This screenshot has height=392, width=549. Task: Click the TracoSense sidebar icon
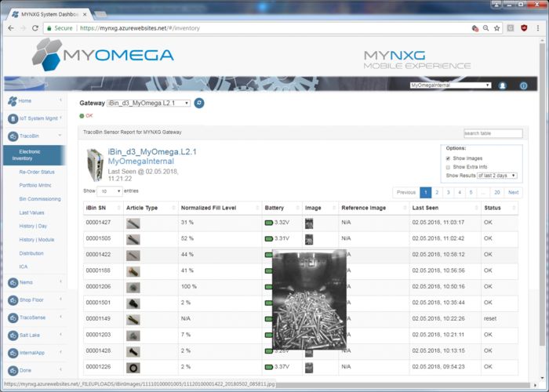pos(13,318)
